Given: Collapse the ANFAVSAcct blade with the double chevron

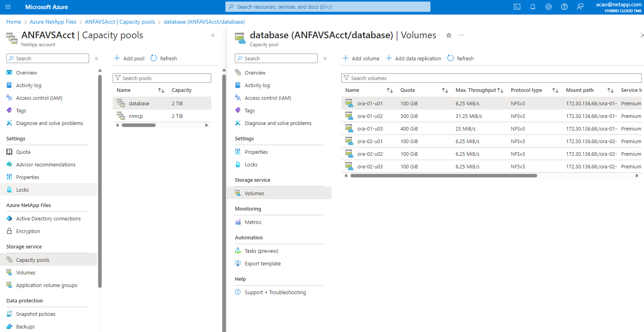Looking at the screenshot, I should click(x=213, y=35).
